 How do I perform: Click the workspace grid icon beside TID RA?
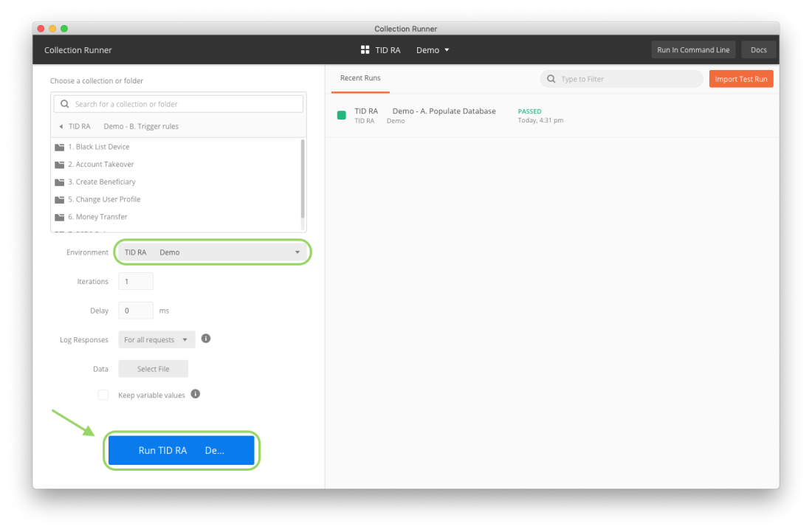[365, 49]
